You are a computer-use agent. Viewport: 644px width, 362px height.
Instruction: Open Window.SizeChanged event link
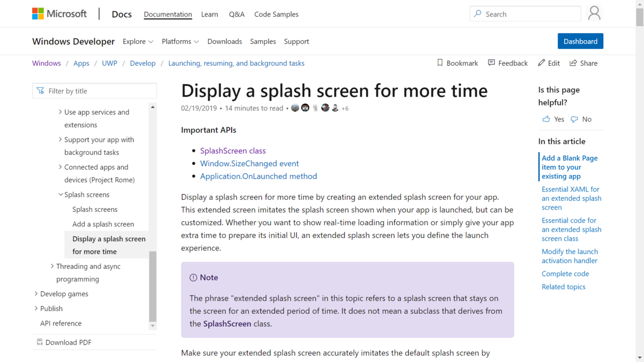pos(250,163)
